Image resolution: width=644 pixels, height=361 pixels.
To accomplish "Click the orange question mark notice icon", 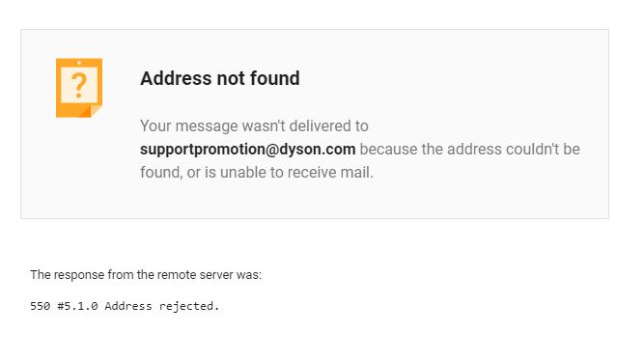I will click(x=79, y=88).
